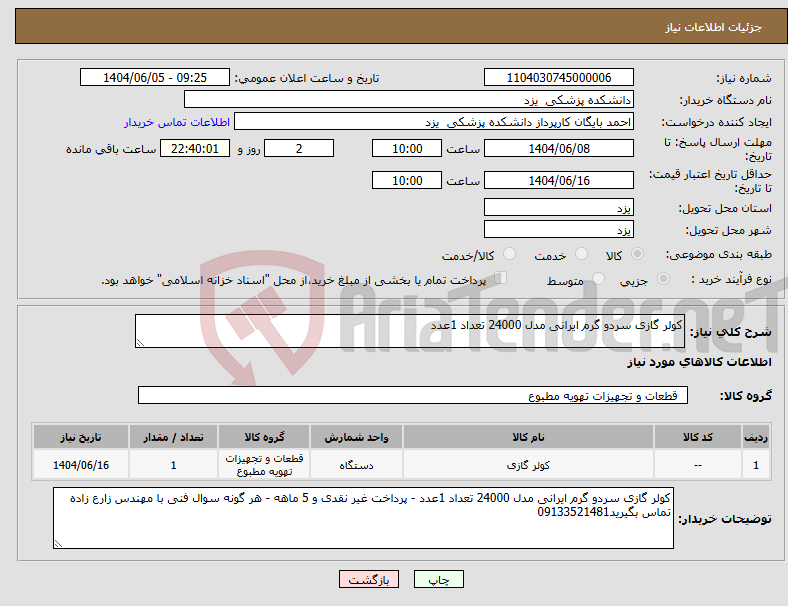
Task: Click the response deadline time 10:00 field
Action: pos(407,148)
